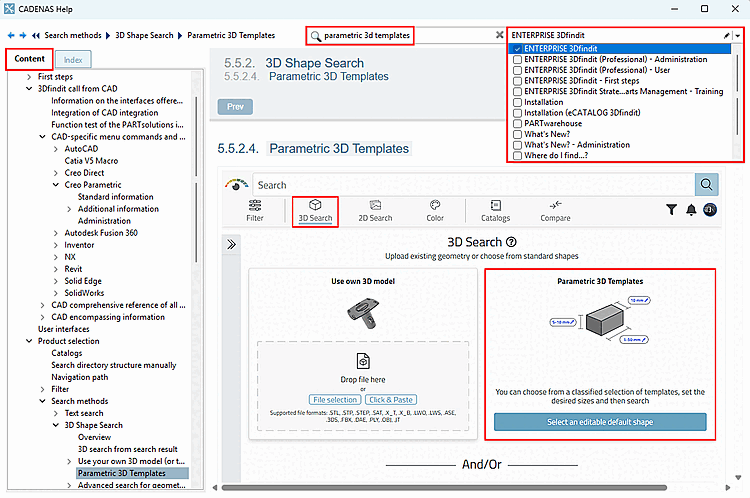Check ENTERPRISE 3Dfindit (Professional) - Administration
The image size is (750, 498).
pos(517,60)
